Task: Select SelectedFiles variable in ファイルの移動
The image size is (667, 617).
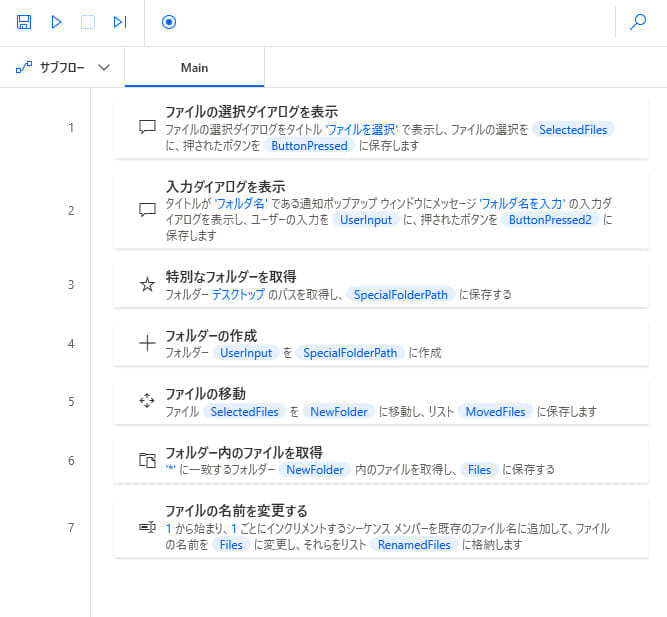Action: tap(244, 411)
